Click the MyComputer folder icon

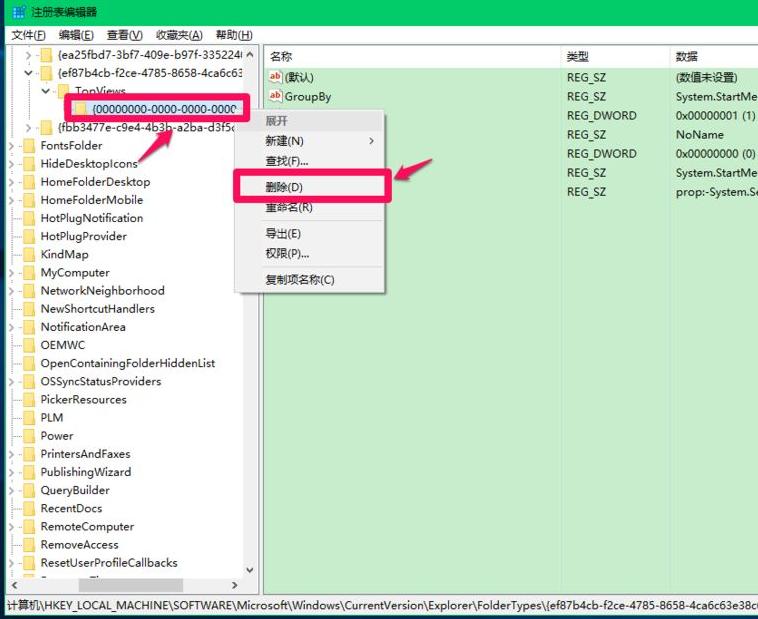[29, 273]
